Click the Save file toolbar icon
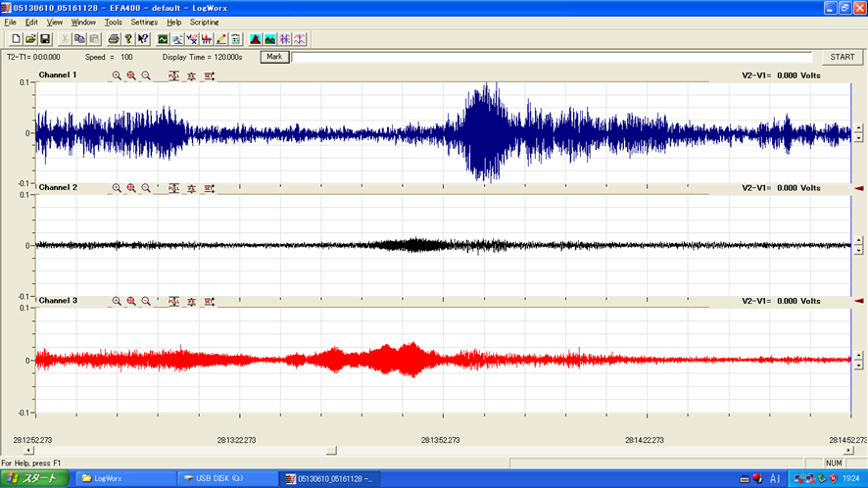 tap(45, 39)
